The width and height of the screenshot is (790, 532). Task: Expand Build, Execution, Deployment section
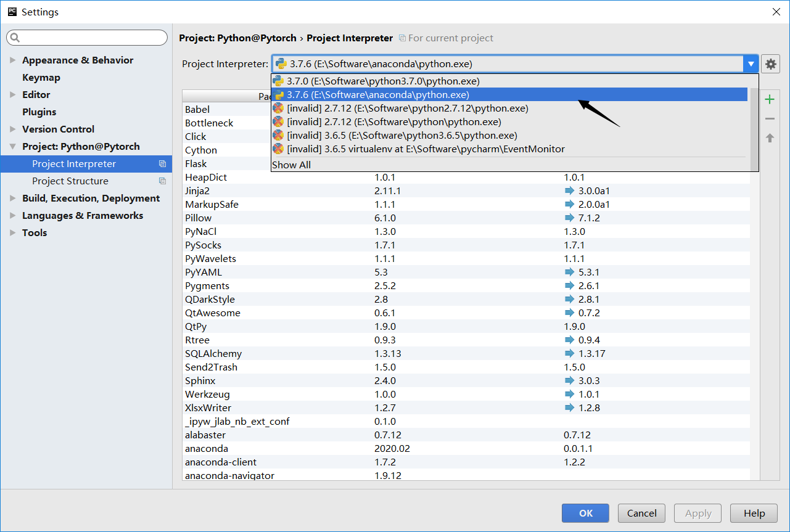[x=13, y=198]
